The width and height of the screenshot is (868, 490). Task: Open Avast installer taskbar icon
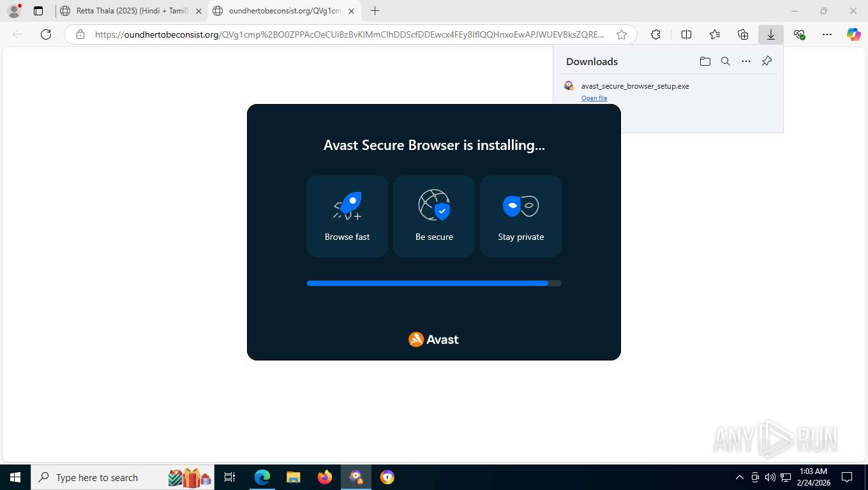356,477
